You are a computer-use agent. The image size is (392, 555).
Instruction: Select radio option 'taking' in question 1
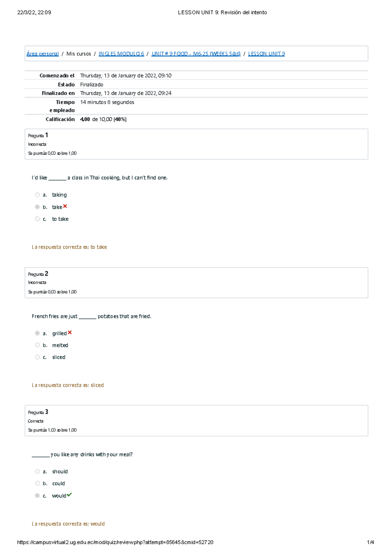(37, 195)
